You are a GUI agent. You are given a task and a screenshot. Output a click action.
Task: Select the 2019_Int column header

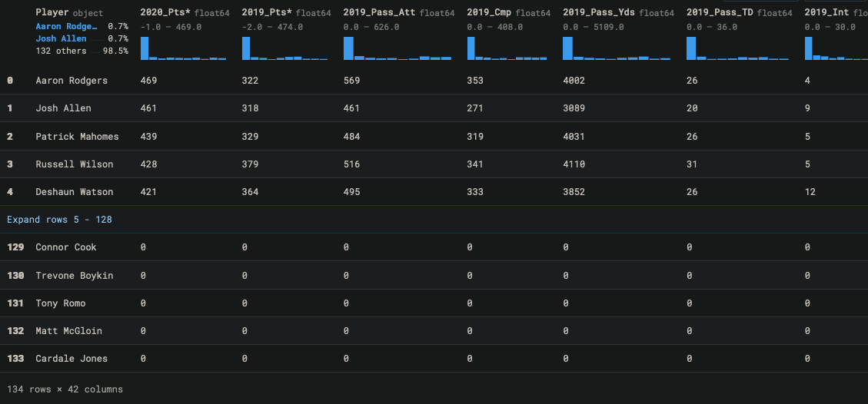click(826, 13)
